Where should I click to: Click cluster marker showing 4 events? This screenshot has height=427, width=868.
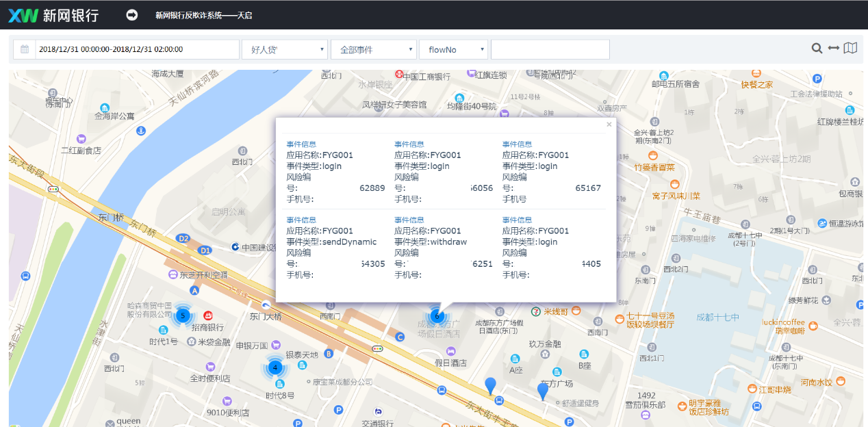coord(275,367)
